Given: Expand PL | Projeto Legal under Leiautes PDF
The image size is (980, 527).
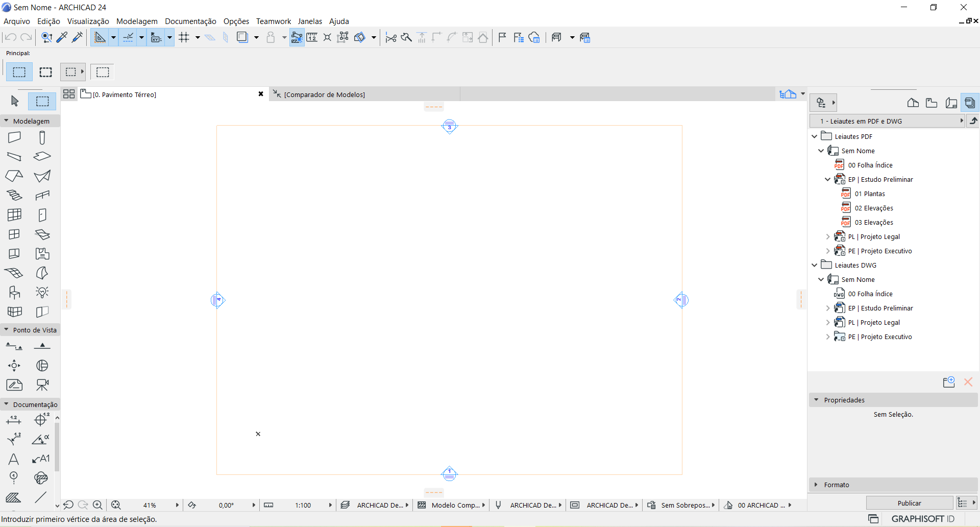Looking at the screenshot, I should [x=828, y=236].
